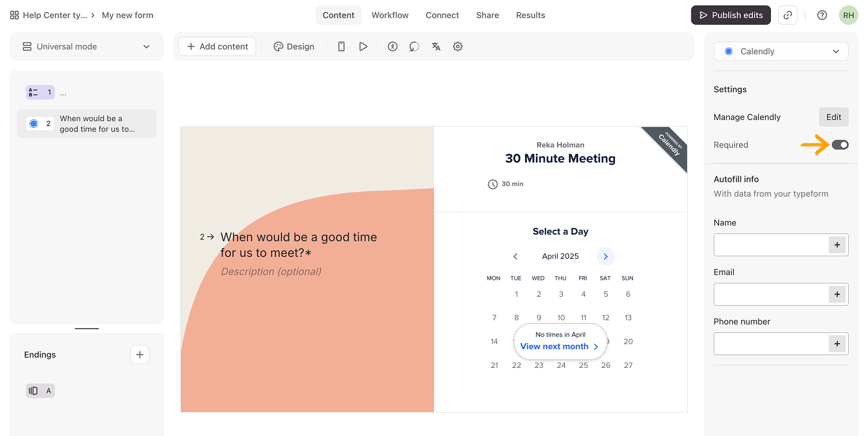Click Edit next to Manage Calendly
This screenshot has height=436, width=868.
coord(834,117)
